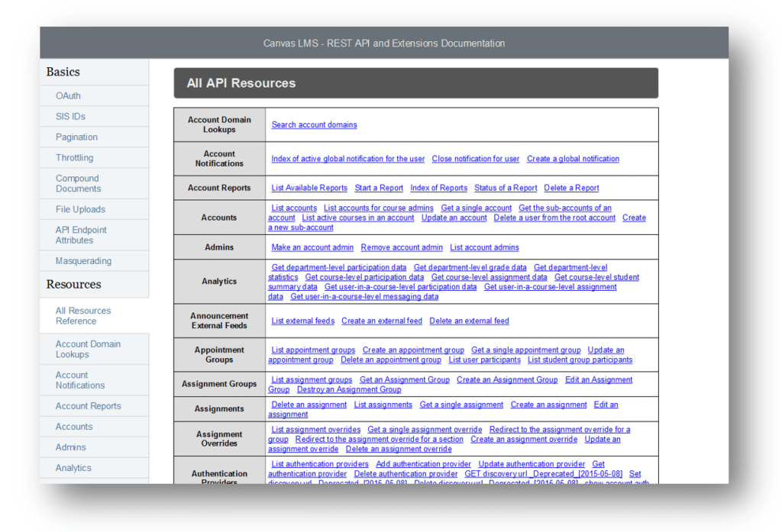The width and height of the screenshot is (782, 532).
Task: Open Destroy an Assignment Group link
Action: click(x=348, y=389)
